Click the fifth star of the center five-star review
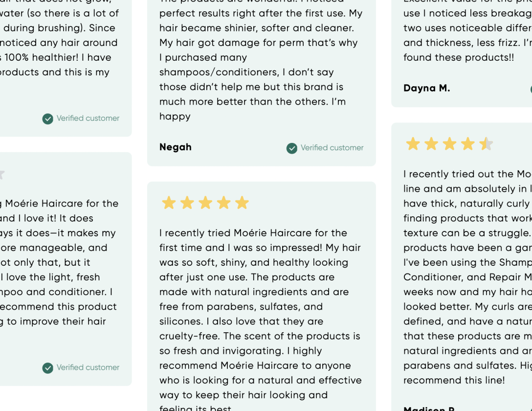 [x=242, y=203]
